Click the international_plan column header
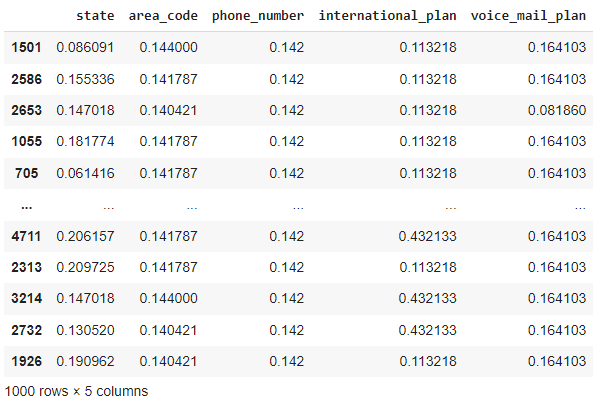The image size is (596, 402). 387,16
